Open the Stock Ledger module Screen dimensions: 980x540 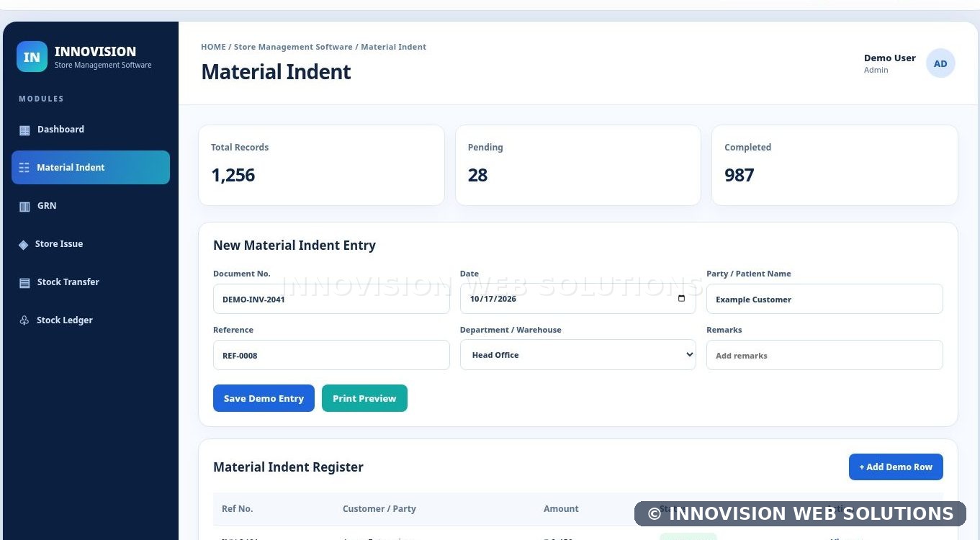pyautogui.click(x=91, y=320)
